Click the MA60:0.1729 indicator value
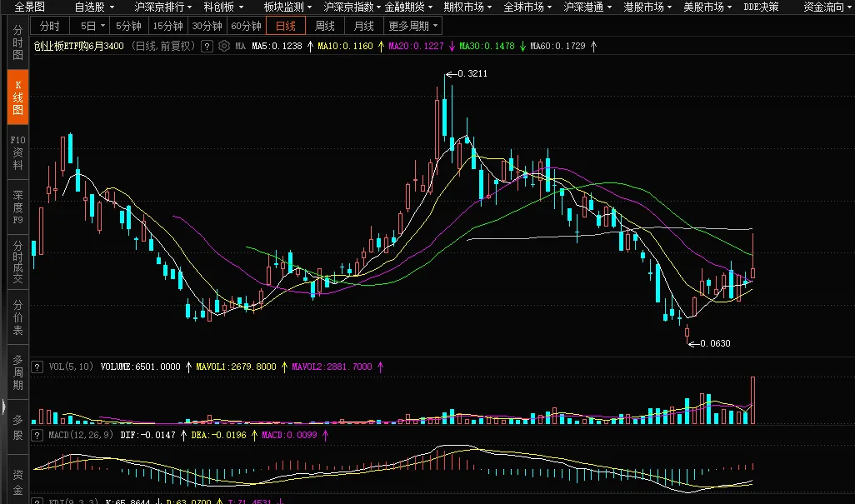Screen dimensions: 855x504 (557, 47)
